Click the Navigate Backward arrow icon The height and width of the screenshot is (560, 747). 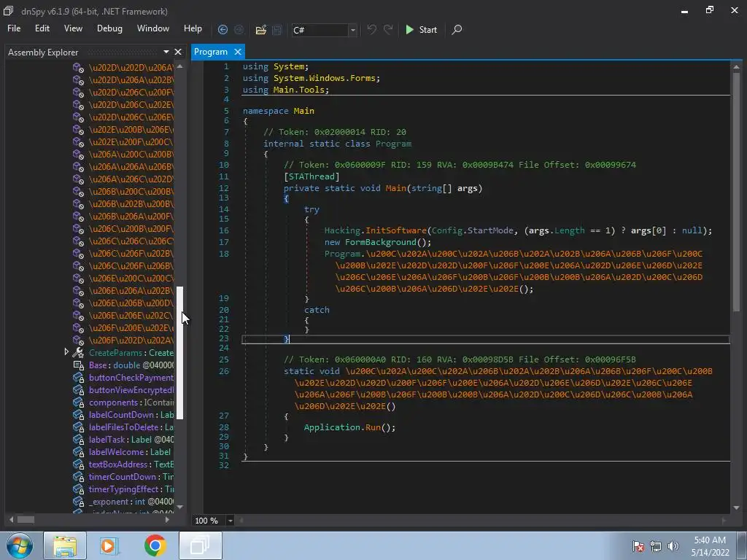(x=222, y=30)
